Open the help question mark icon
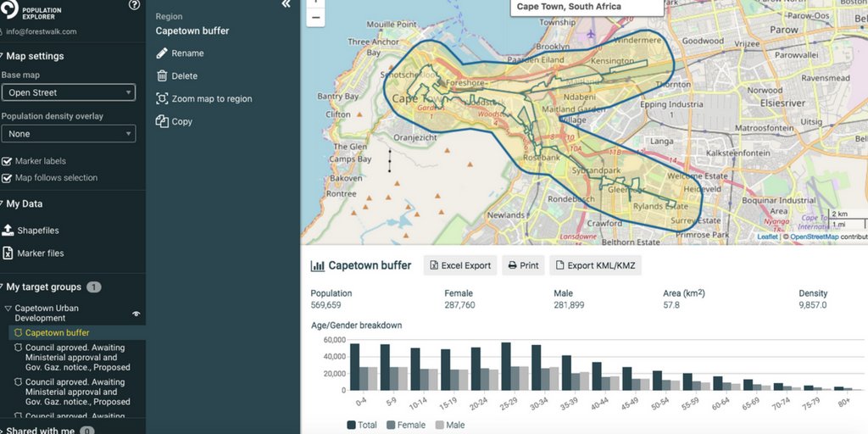Screen dimensions: 868x434 click(x=134, y=5)
